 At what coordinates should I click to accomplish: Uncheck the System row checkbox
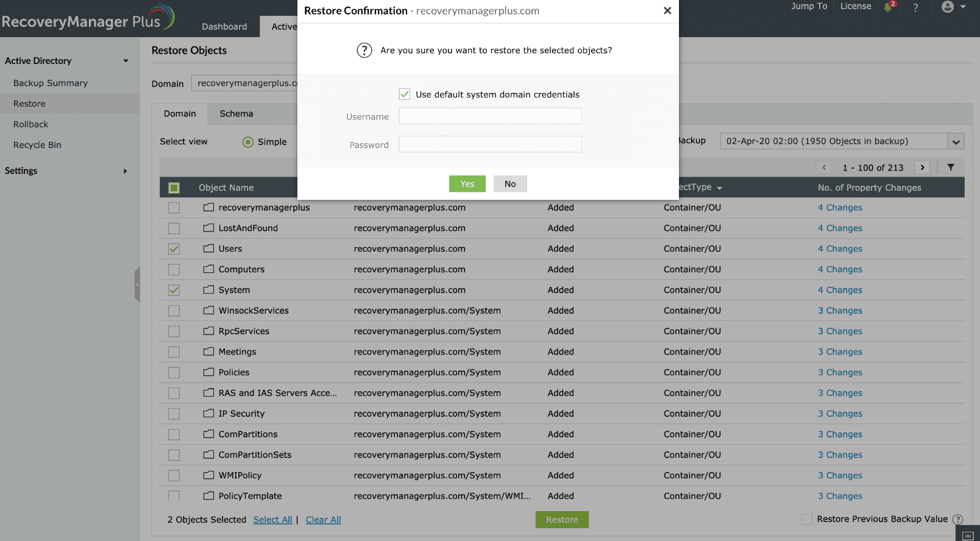tap(174, 290)
